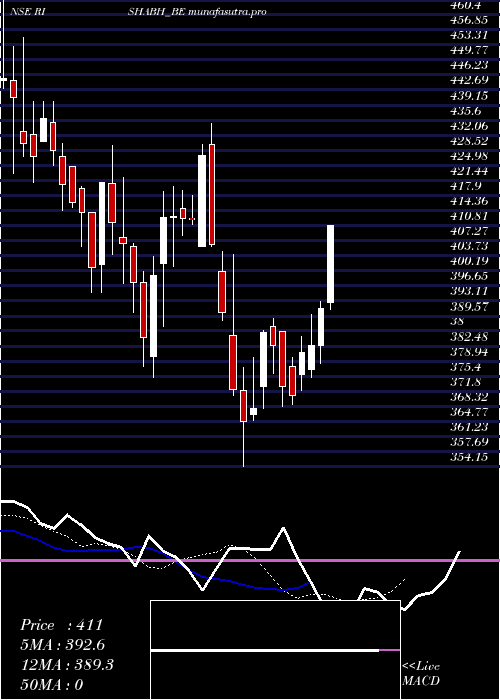
Task: Click the 439.15 price axis label
Action: click(x=469, y=96)
